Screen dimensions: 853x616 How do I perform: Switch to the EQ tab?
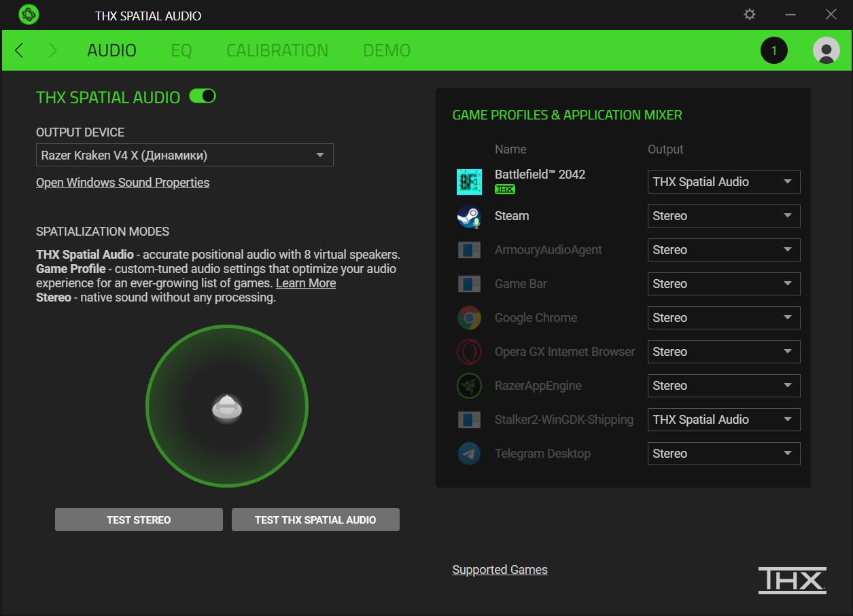pyautogui.click(x=181, y=50)
